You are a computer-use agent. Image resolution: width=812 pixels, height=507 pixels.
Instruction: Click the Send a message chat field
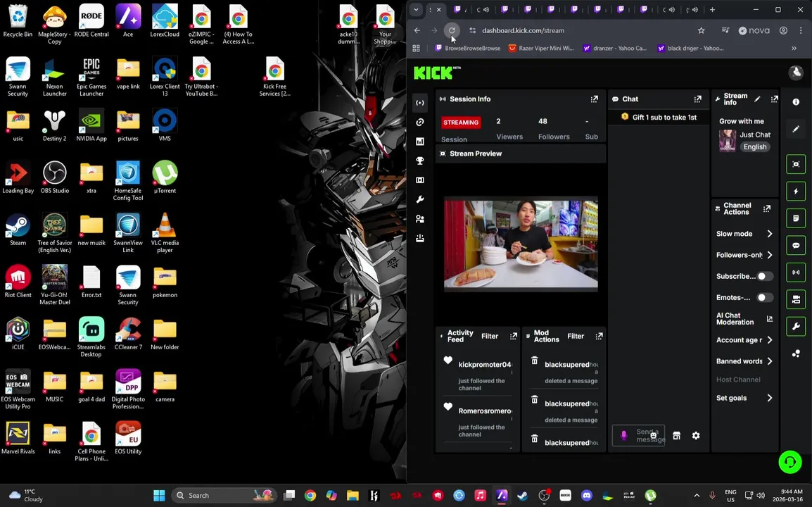pyautogui.click(x=639, y=435)
